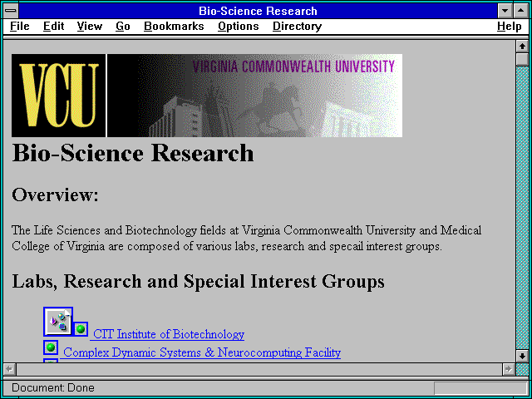The height and width of the screenshot is (399, 532).
Task: Click the biotechnology molecule image icon
Action: pyautogui.click(x=58, y=322)
